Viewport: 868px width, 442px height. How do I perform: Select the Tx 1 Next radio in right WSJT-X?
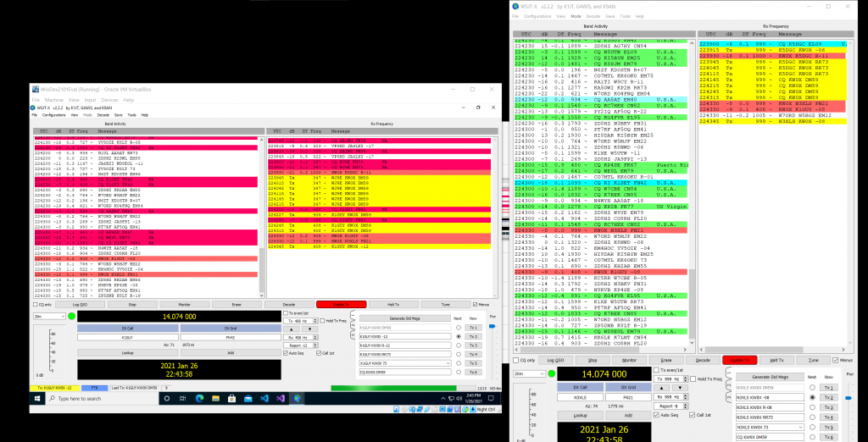pos(813,388)
